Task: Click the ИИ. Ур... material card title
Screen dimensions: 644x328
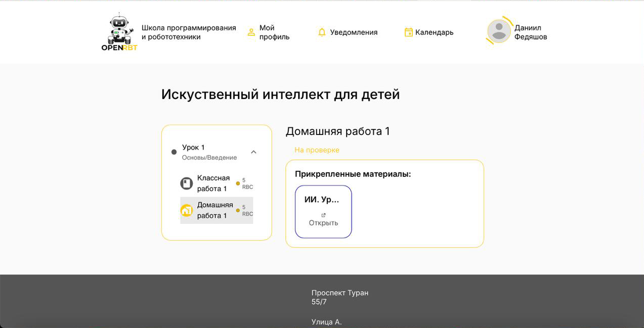Action: click(322, 200)
